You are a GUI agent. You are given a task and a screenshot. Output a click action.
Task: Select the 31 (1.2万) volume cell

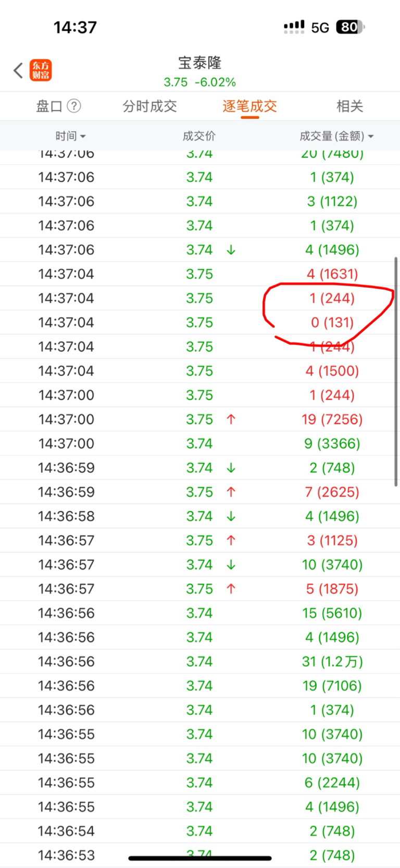pyautogui.click(x=332, y=662)
